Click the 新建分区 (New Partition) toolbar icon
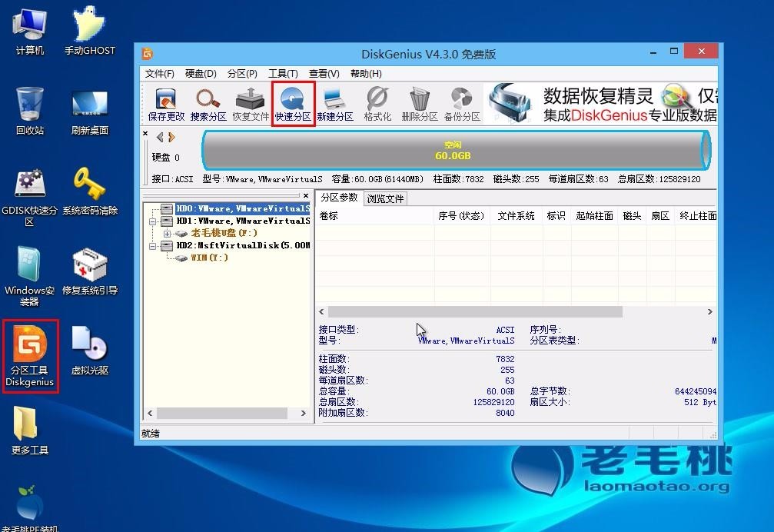This screenshot has width=774, height=532. point(335,105)
